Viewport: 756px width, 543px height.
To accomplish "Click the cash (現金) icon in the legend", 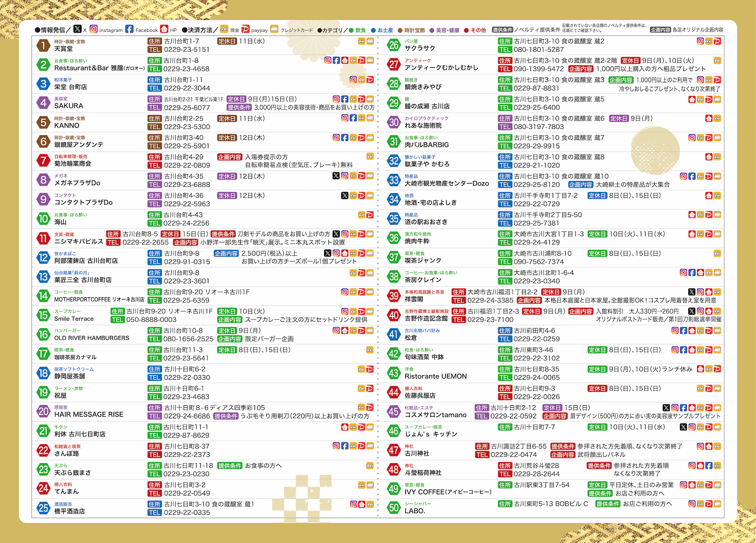I will 225,29.
